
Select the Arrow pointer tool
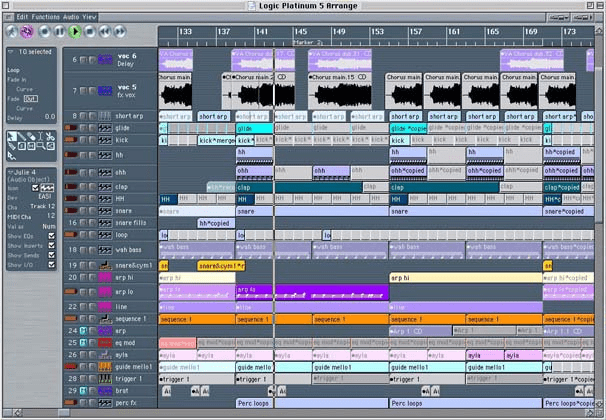click(x=12, y=136)
